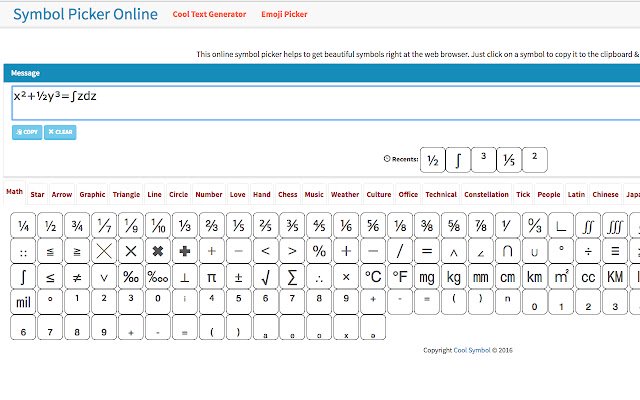Open the Office symbols tab
Viewport: 640px width, 400px height.
pos(408,194)
